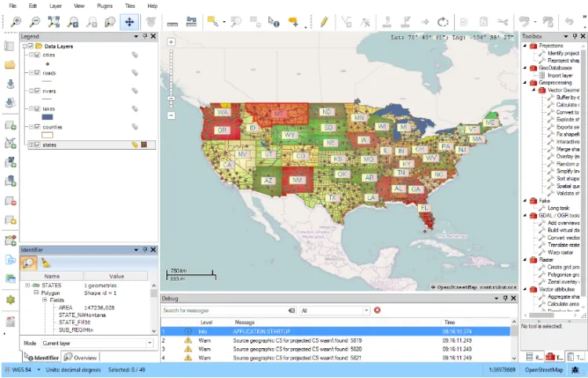
Task: Click the yellow pencil edit layer icon
Action: coord(323,23)
